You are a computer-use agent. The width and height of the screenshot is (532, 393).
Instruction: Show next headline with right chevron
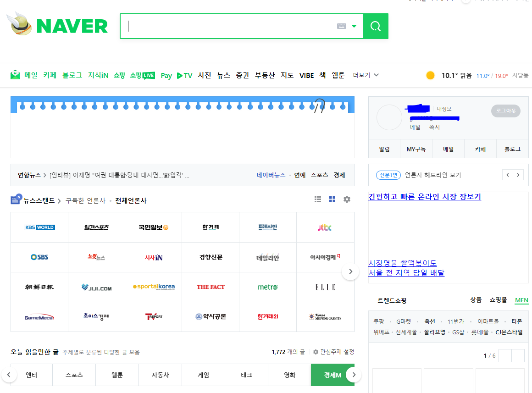coord(518,175)
